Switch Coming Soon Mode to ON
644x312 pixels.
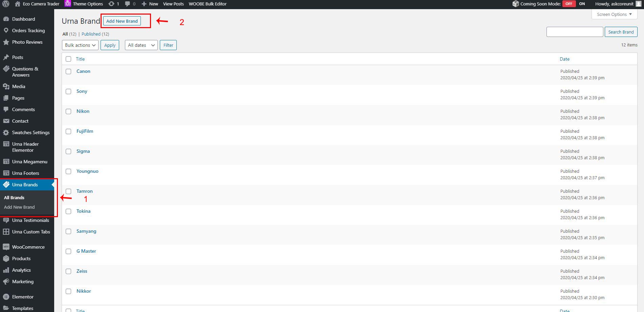pos(582,4)
